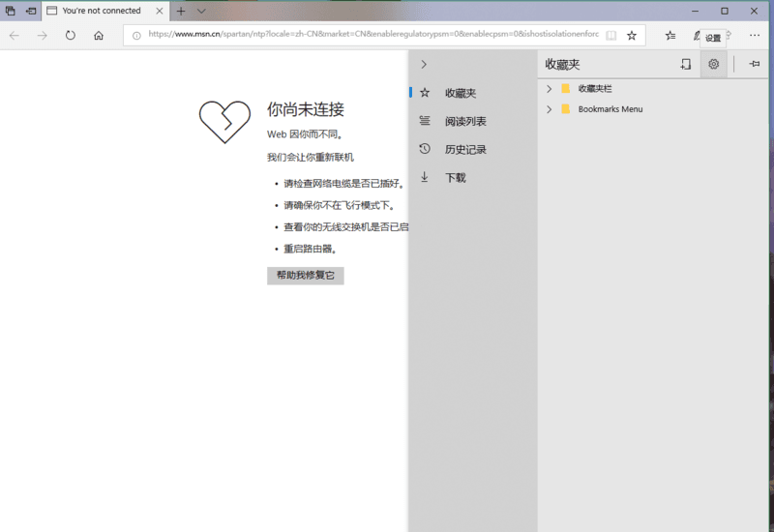
Task: Create new favorites folder icon
Action: click(x=686, y=64)
